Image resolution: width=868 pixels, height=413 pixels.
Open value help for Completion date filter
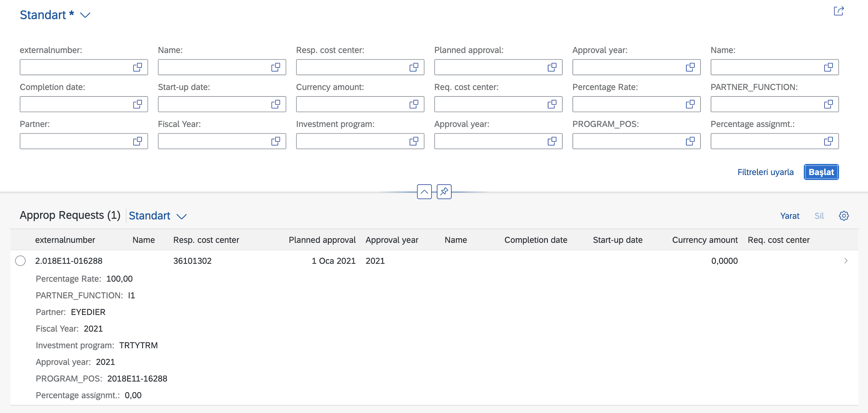click(x=137, y=104)
